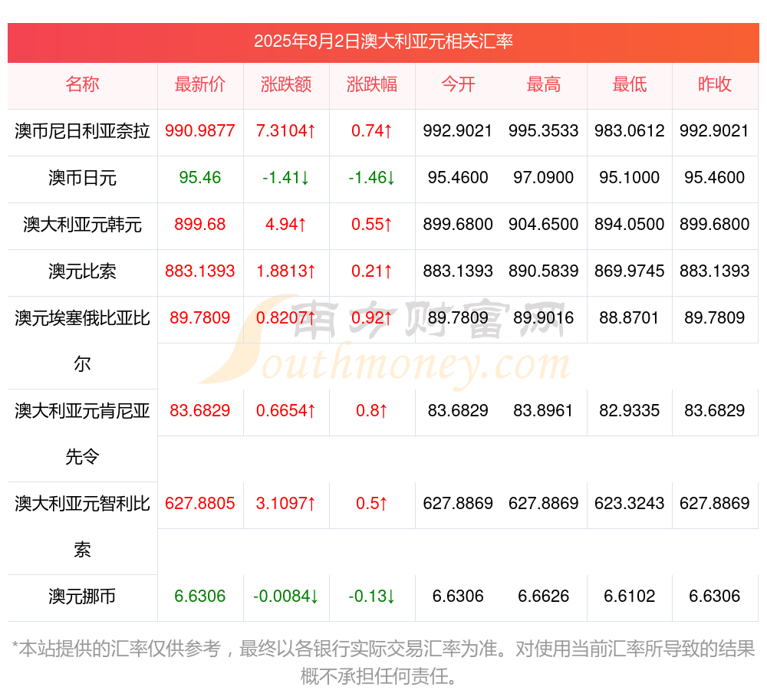Select the row name 澳元挪币
Screen dimensions: 767x700
[82, 596]
